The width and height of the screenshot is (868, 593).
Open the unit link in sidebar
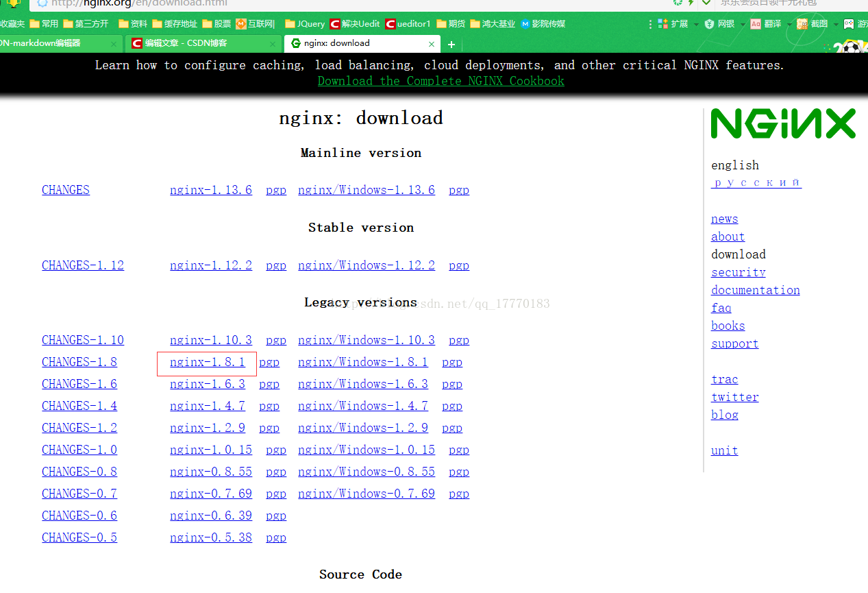click(x=725, y=450)
